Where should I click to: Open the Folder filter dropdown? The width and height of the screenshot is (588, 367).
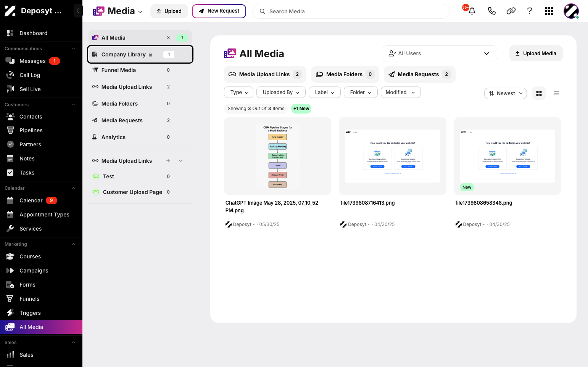pyautogui.click(x=361, y=92)
